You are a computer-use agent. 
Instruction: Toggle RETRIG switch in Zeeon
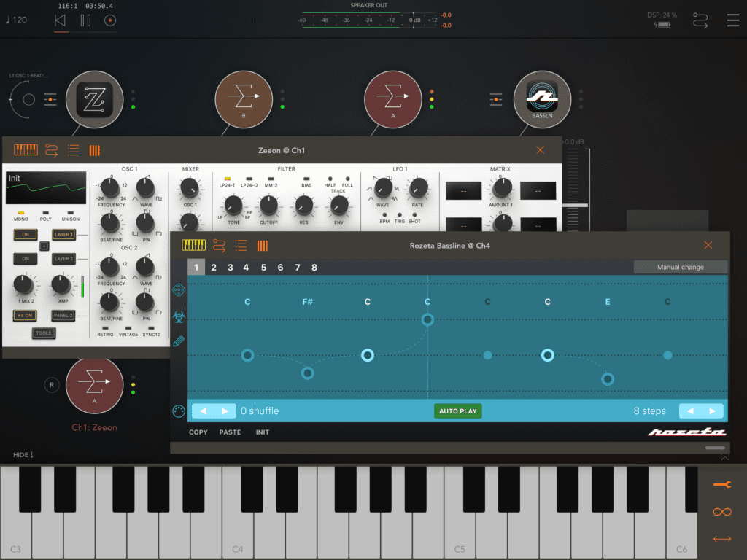(x=105, y=328)
